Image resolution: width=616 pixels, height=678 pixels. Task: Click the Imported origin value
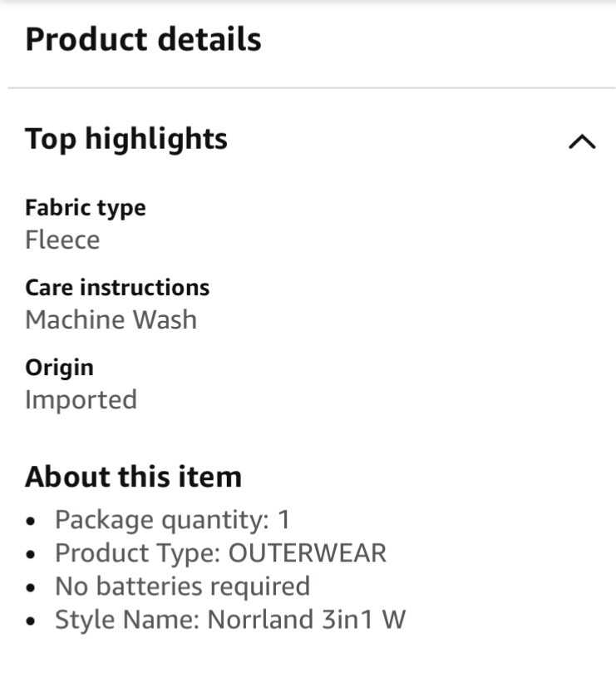(81, 400)
